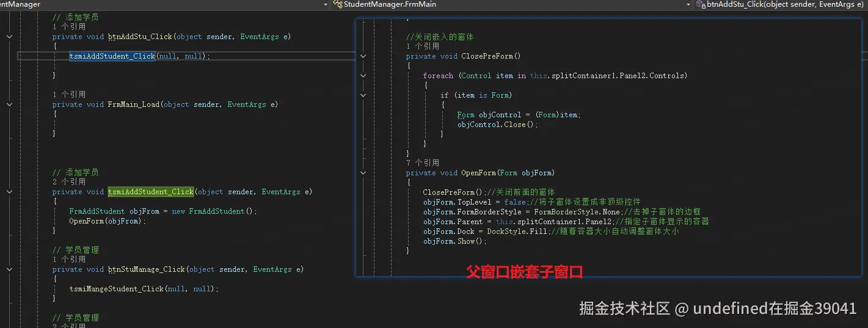Click the btnAddStu_Click method name in declaration

click(140, 37)
